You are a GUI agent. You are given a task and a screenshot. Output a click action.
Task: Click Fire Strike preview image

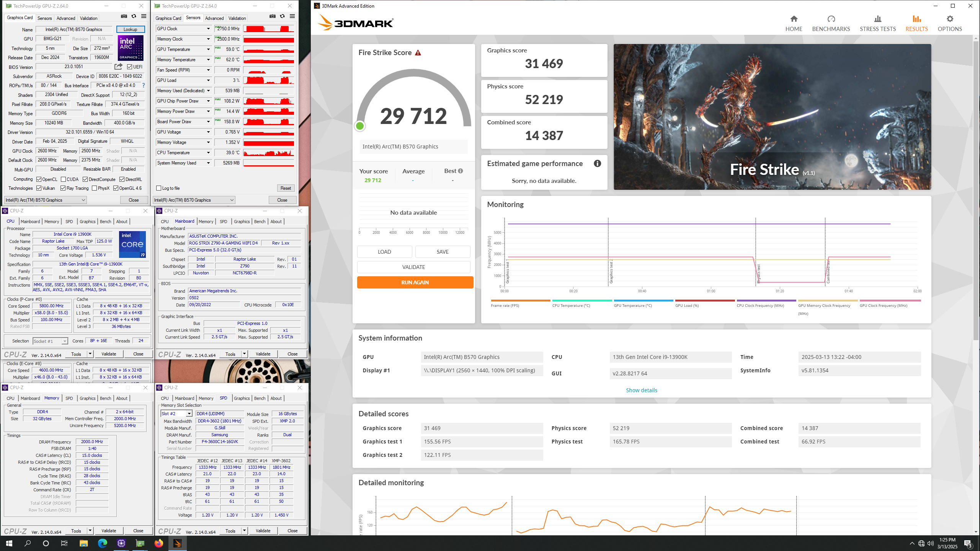(772, 117)
